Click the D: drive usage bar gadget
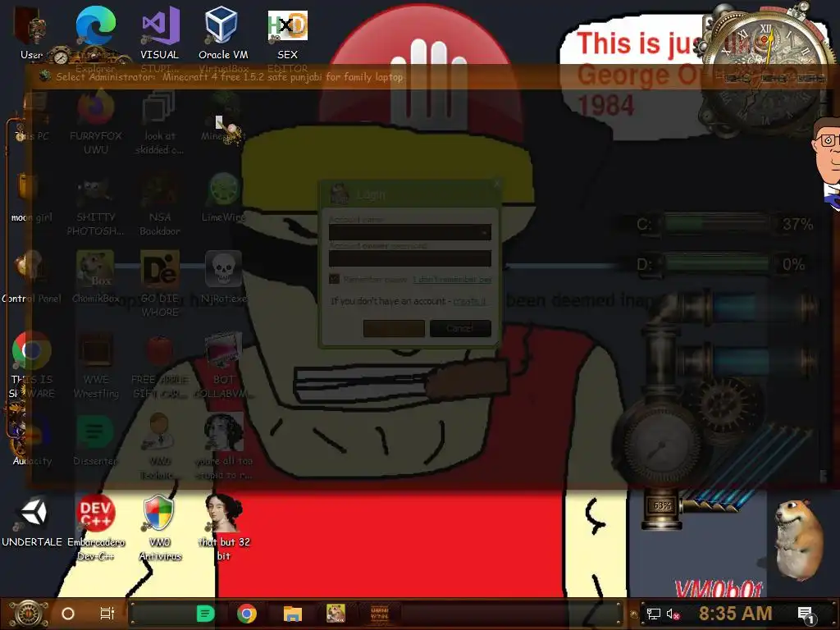 pyautogui.click(x=716, y=264)
